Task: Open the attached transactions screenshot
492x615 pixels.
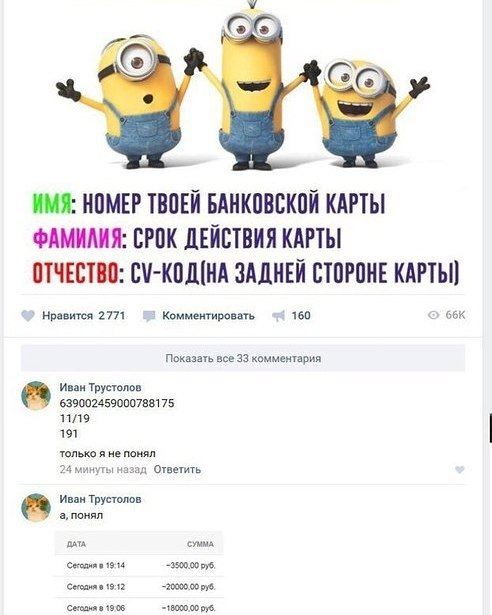Action: coord(139,573)
